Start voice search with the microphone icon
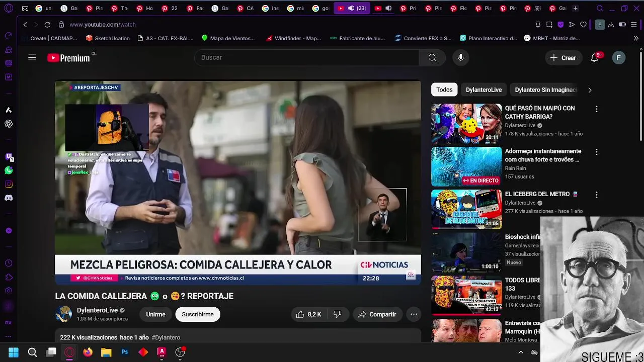Viewport: 644px width, 362px height. tap(460, 58)
